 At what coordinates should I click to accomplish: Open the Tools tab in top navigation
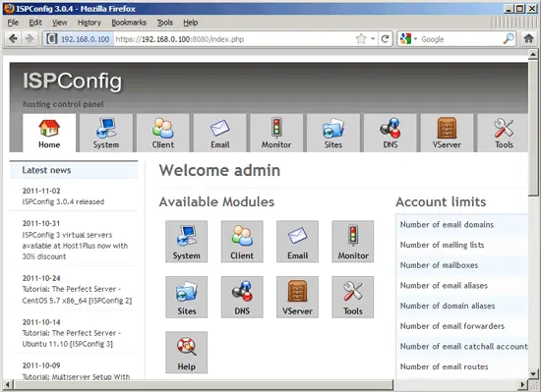point(504,133)
